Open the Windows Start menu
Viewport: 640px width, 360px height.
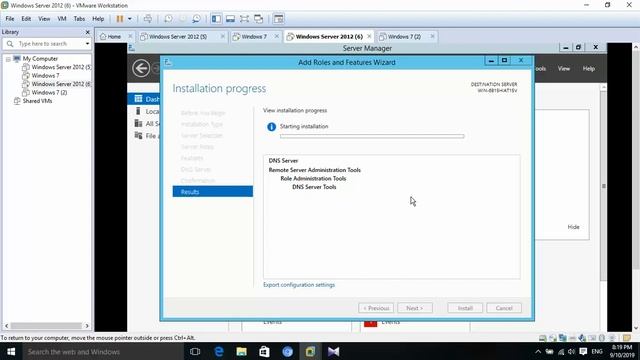click(11, 351)
